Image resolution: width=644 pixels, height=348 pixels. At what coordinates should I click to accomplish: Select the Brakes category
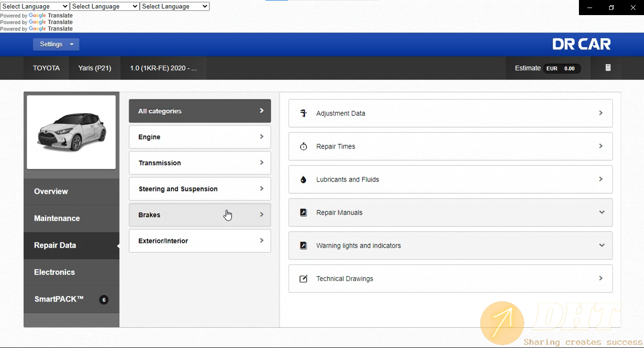(200, 215)
